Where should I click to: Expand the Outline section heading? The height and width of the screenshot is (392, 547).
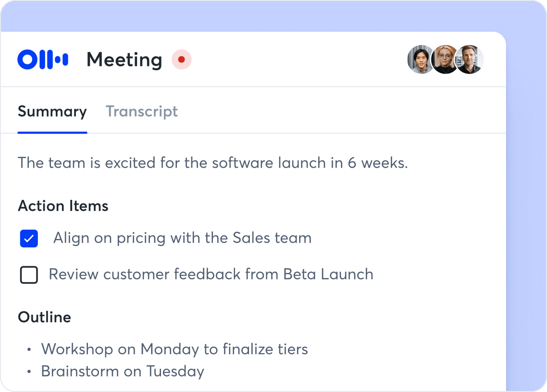(x=44, y=317)
